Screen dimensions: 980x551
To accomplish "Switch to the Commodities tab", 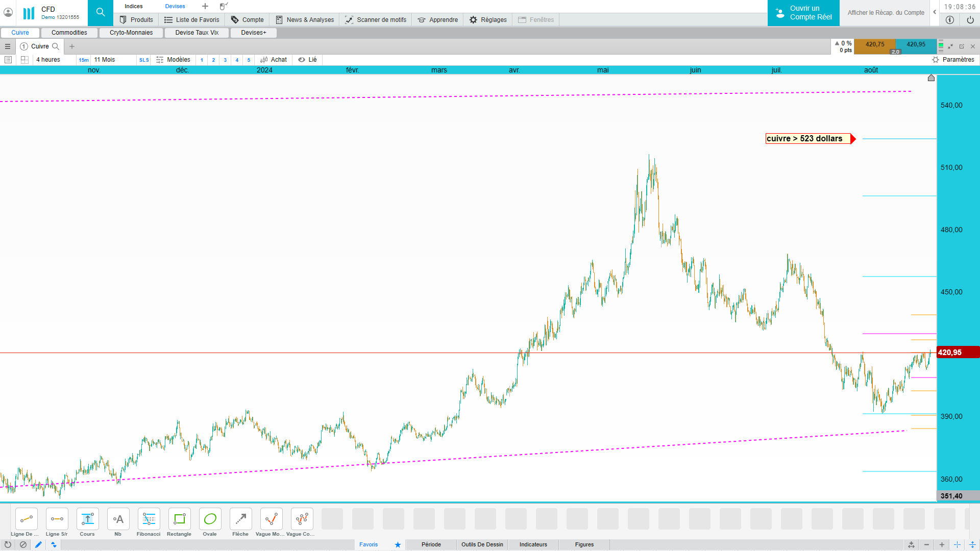I will (x=69, y=33).
